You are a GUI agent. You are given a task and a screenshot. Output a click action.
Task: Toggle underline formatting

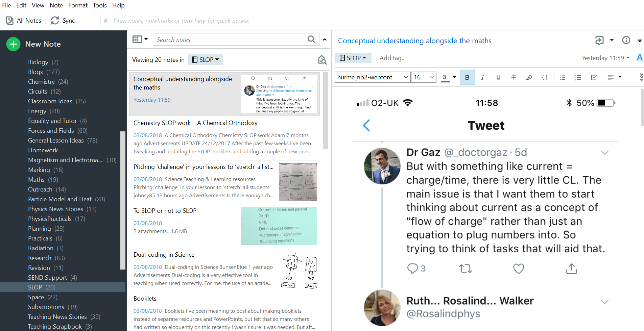point(498,77)
